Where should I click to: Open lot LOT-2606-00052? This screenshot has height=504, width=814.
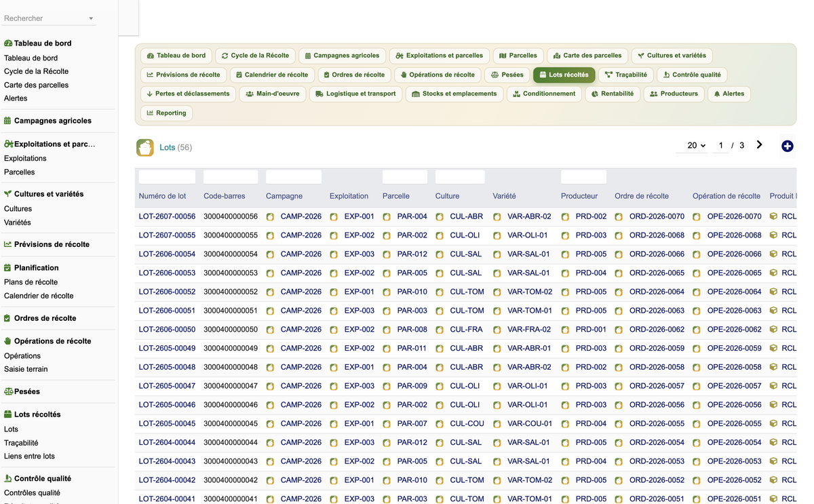167,292
